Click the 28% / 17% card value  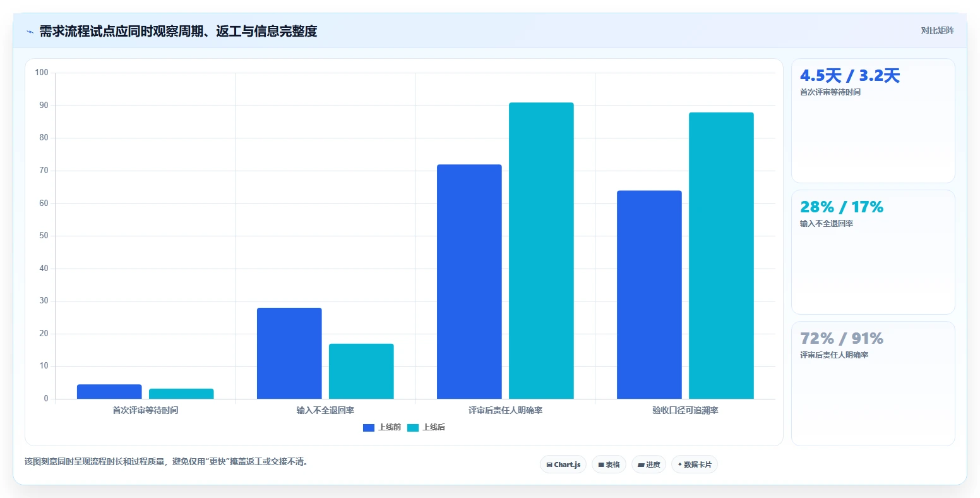tap(842, 207)
